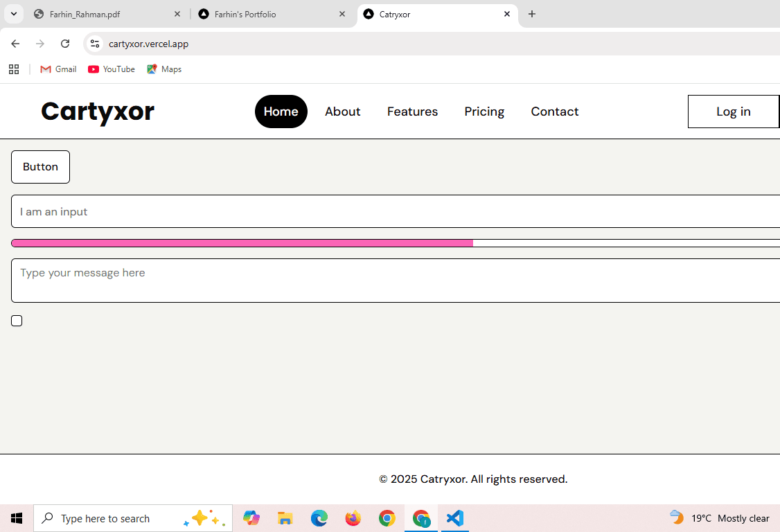The width and height of the screenshot is (780, 532).
Task: Click the apps grid icon on bookmarks bar
Action: pos(14,69)
